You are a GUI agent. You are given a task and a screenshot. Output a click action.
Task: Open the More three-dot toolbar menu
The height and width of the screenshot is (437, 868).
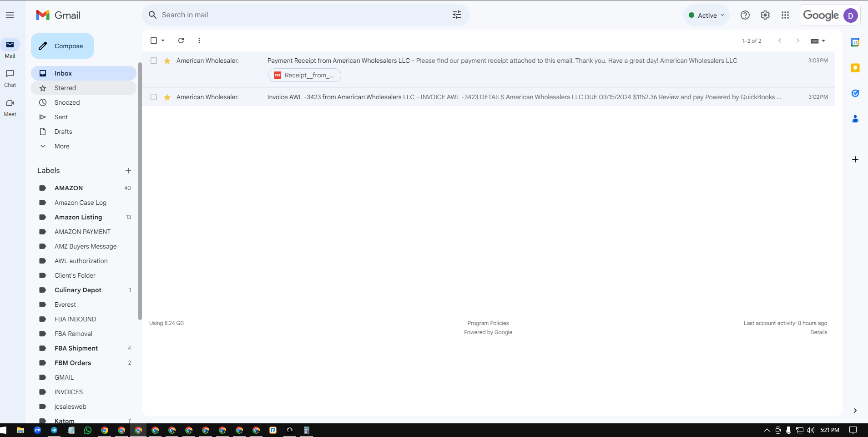(x=199, y=41)
